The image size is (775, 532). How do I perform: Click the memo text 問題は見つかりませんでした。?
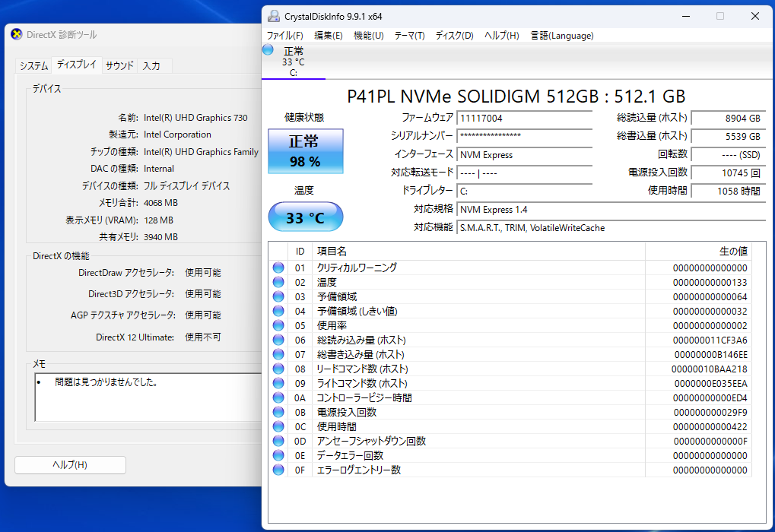(106, 382)
